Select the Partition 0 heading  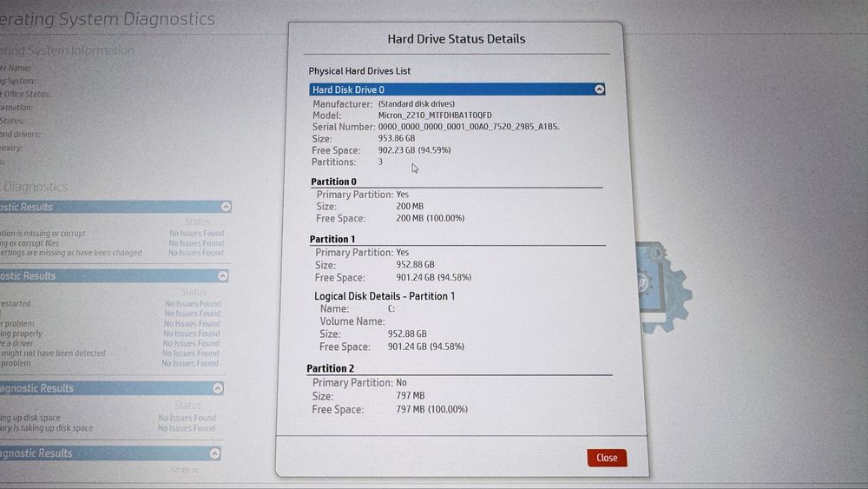point(333,182)
